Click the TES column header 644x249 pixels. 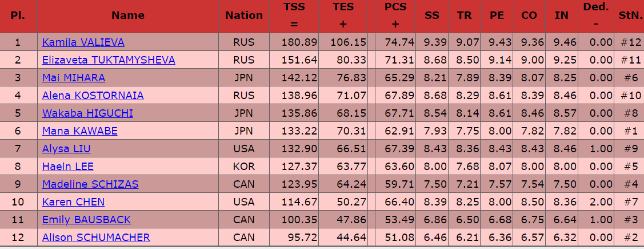click(x=343, y=15)
